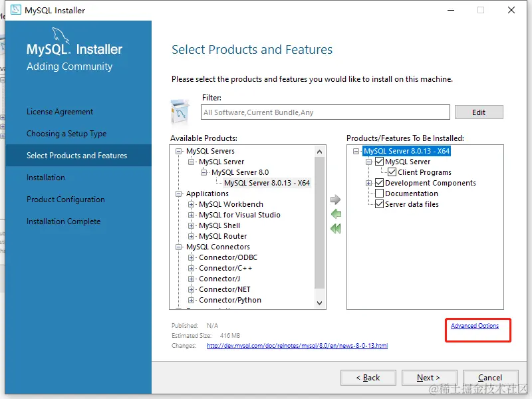The height and width of the screenshot is (399, 532).
Task: Expand the Connector/C++ node
Action: point(191,268)
